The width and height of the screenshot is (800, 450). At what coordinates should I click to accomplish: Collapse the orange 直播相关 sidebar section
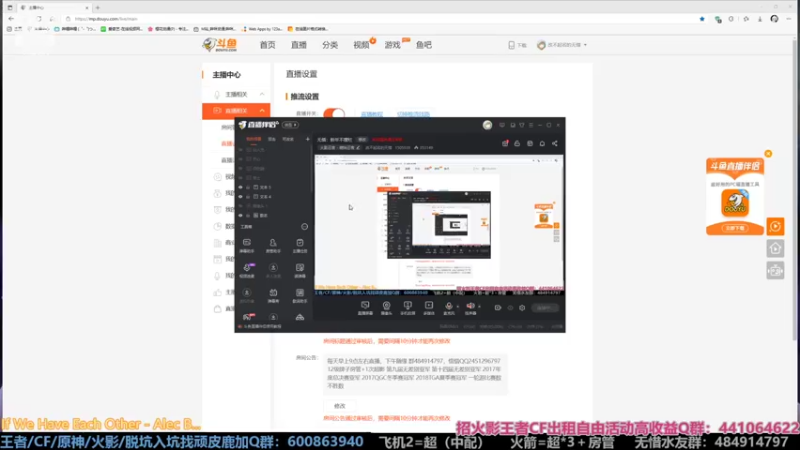point(262,111)
